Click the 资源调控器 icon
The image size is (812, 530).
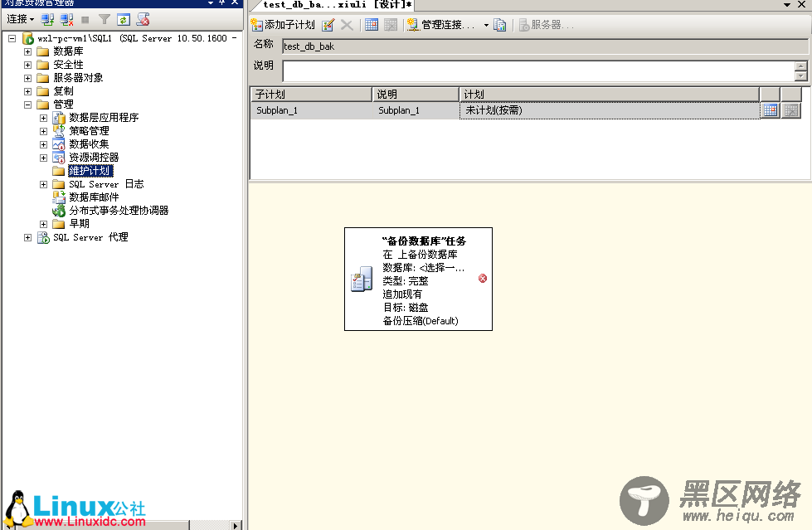pyautogui.click(x=59, y=158)
